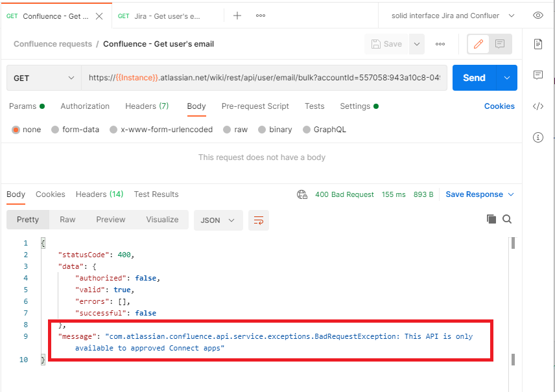Click the environment quick look eye icon
555x392 pixels.
538,15
